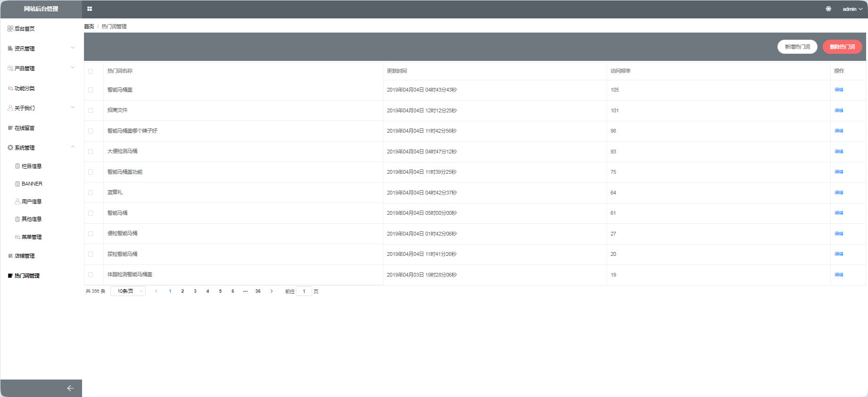Click the previous page left arrow
This screenshot has height=397, width=868.
156,291
